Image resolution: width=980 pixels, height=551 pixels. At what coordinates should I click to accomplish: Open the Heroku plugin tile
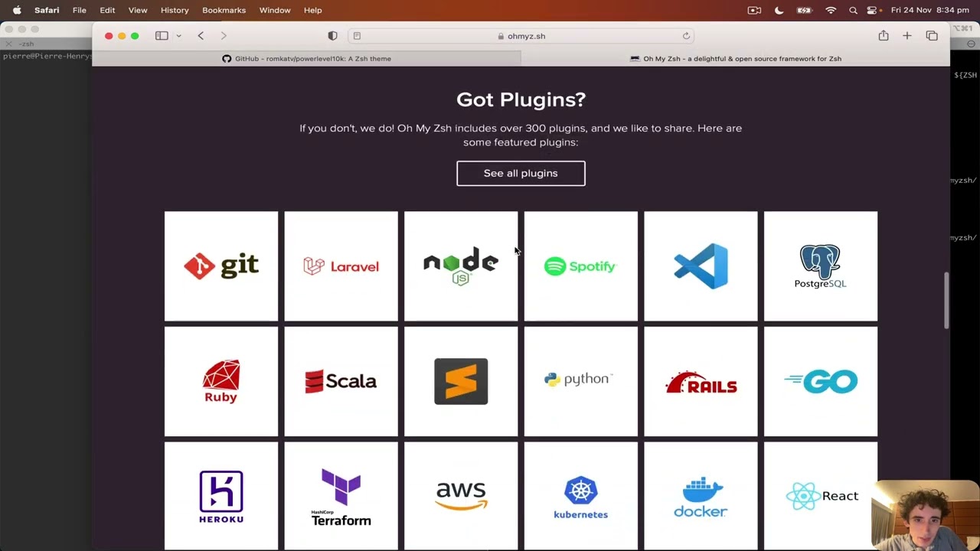coord(221,496)
